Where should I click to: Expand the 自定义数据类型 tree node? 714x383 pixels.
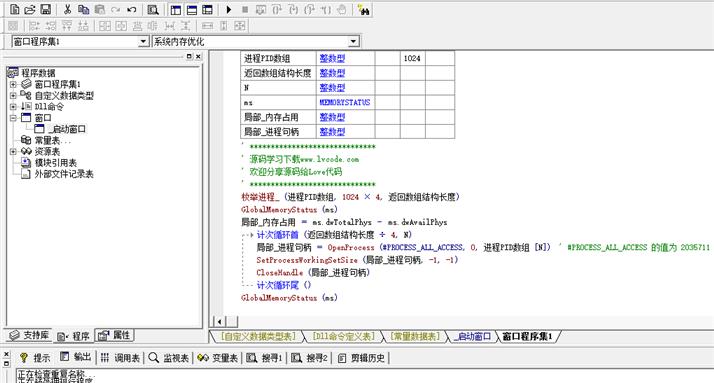point(13,96)
